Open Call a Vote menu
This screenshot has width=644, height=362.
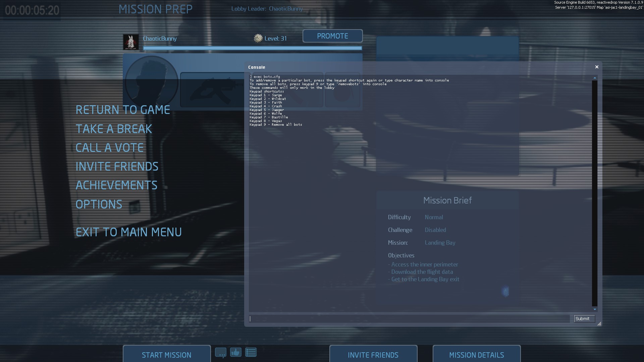[x=110, y=148]
